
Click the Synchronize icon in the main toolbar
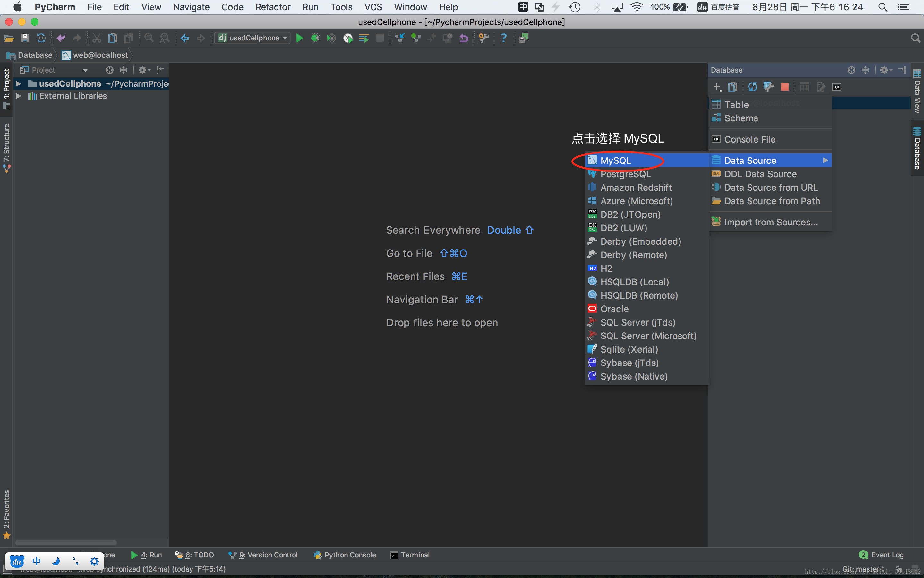tap(41, 38)
